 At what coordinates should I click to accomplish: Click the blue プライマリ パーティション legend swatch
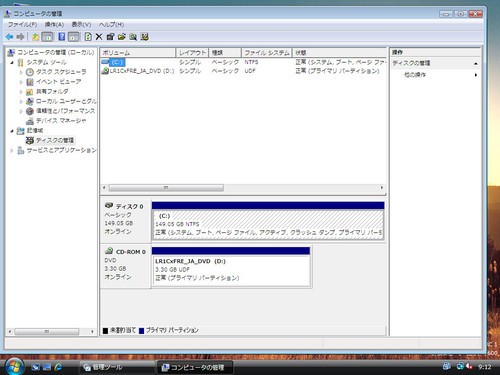pyautogui.click(x=141, y=331)
